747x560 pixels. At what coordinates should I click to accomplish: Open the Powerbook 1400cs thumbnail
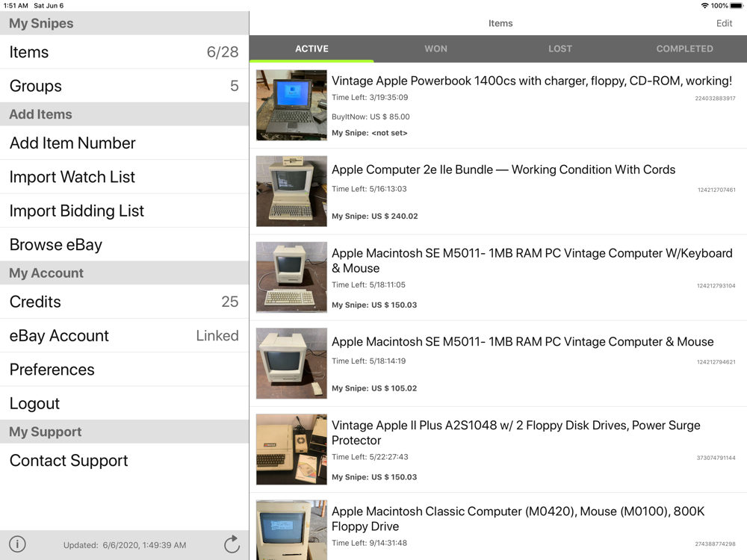coord(291,105)
